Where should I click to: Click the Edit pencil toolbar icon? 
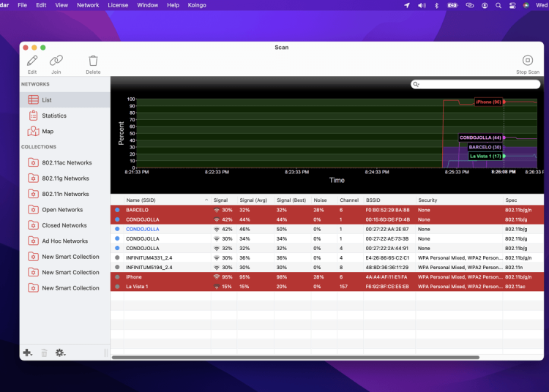click(x=32, y=61)
